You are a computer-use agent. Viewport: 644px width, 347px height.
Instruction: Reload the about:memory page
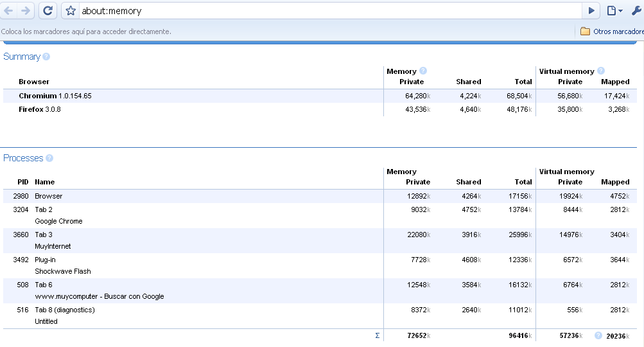48,10
